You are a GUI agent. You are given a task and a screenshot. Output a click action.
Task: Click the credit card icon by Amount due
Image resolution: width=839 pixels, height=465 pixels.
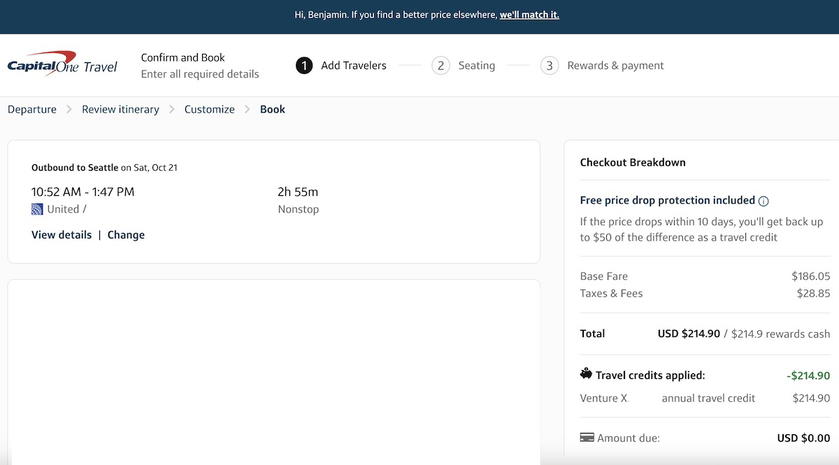pyautogui.click(x=587, y=437)
